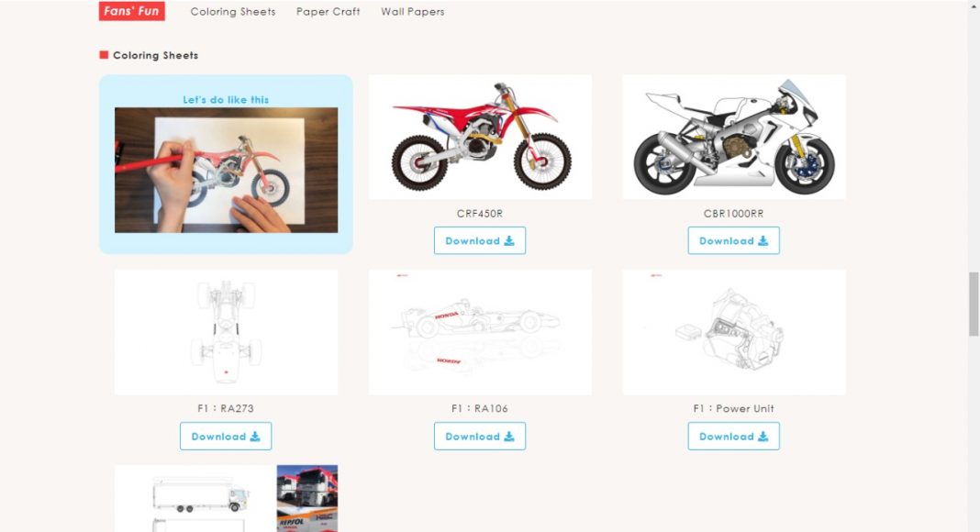Open the RA106 F1 car line drawing
Viewport: 980px width, 532px height.
480,332
